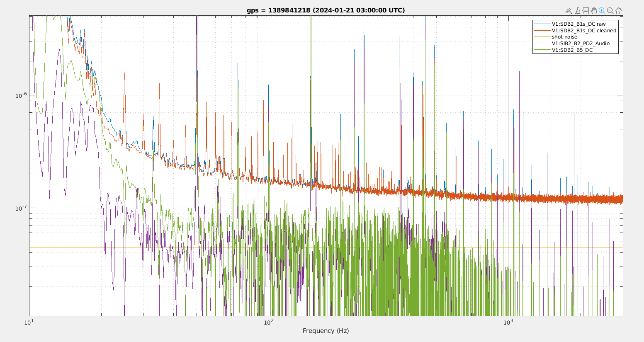Select legend entry V1:SDB2_B1s_DC cleaned

click(x=584, y=31)
